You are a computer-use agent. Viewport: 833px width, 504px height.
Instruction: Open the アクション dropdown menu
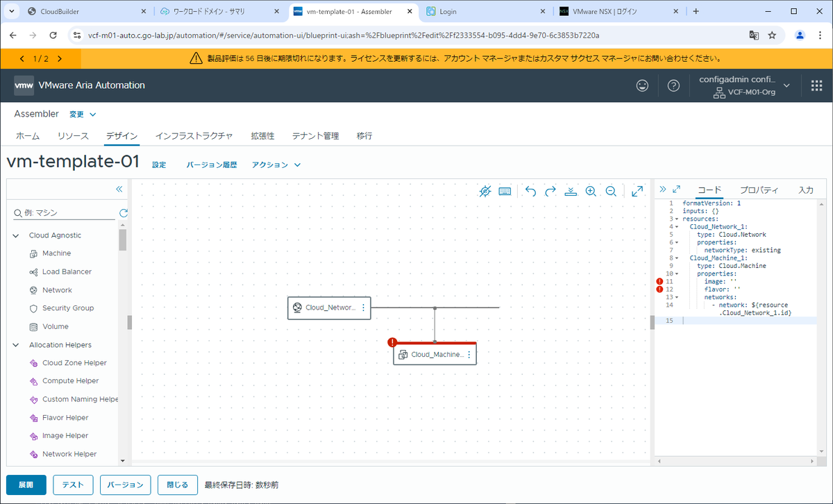click(x=276, y=165)
